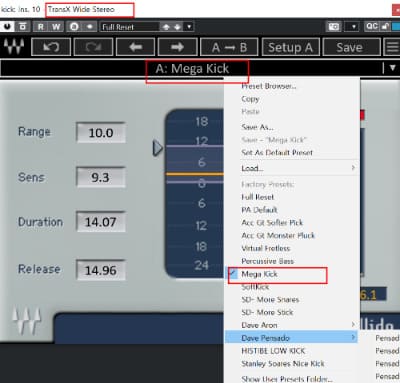400x383 pixels.
Task: Enable Write automation W button
Action: [56, 26]
